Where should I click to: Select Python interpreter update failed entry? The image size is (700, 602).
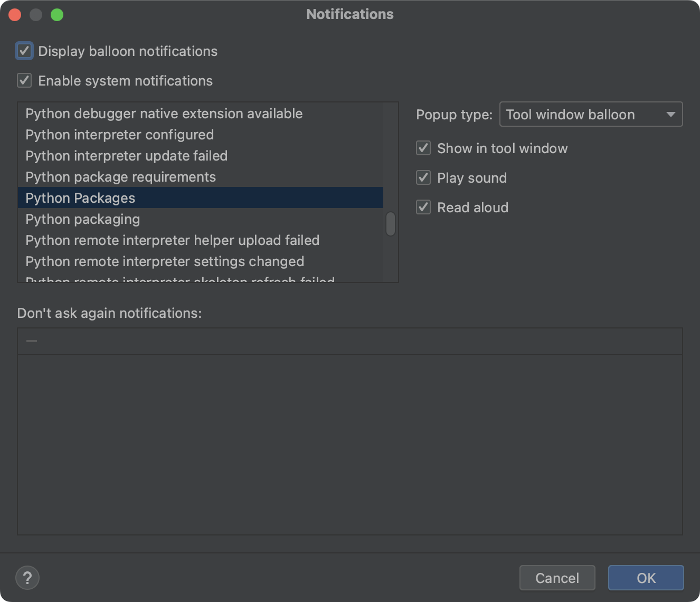pyautogui.click(x=126, y=156)
